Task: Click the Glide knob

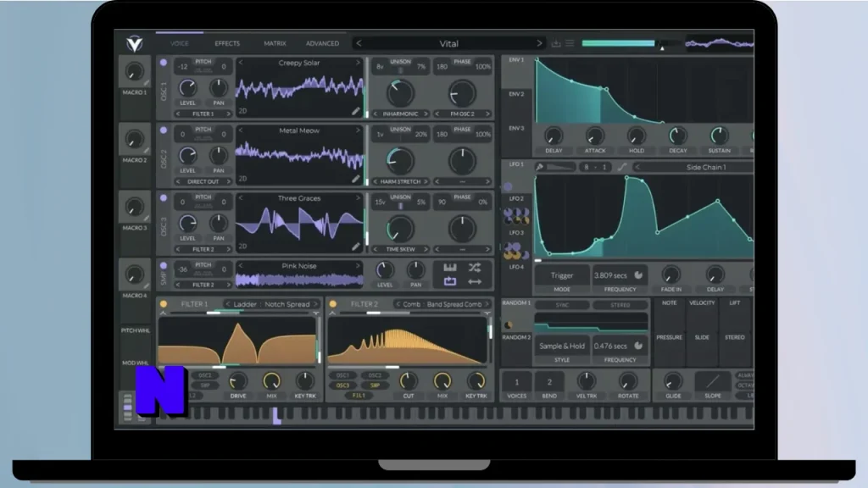Action: 673,381
